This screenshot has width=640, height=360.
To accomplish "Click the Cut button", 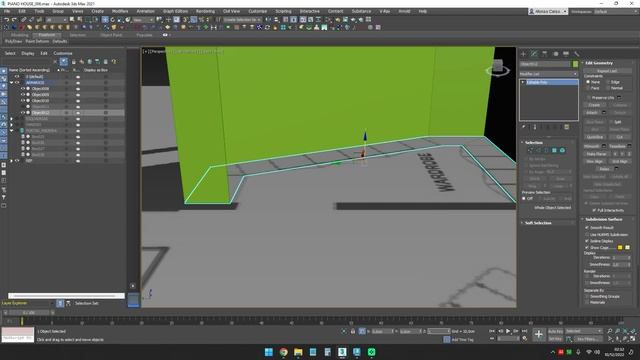I will click(x=620, y=137).
